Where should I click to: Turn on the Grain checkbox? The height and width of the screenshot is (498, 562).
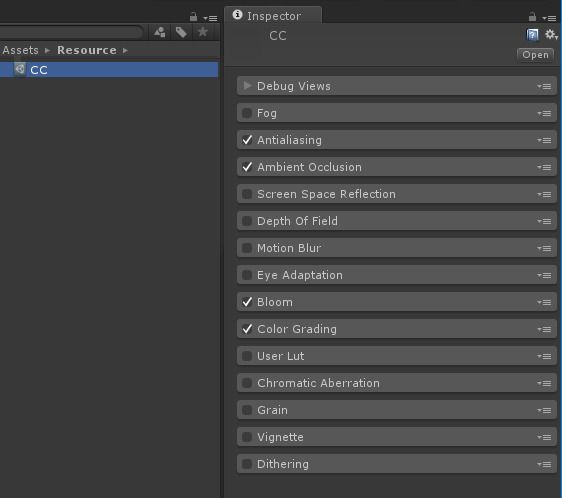pos(247,410)
